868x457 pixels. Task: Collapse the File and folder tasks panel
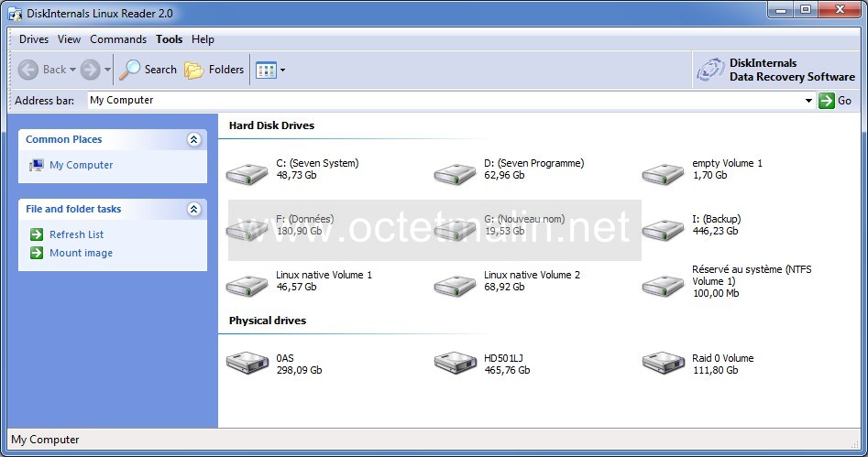point(193,209)
